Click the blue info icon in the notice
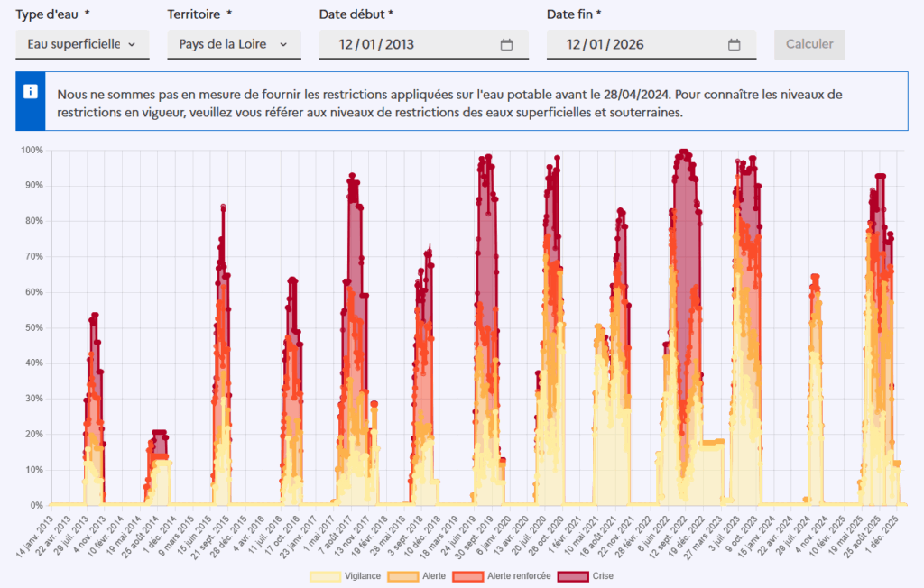Image resolution: width=924 pixels, height=588 pixels. tap(30, 93)
